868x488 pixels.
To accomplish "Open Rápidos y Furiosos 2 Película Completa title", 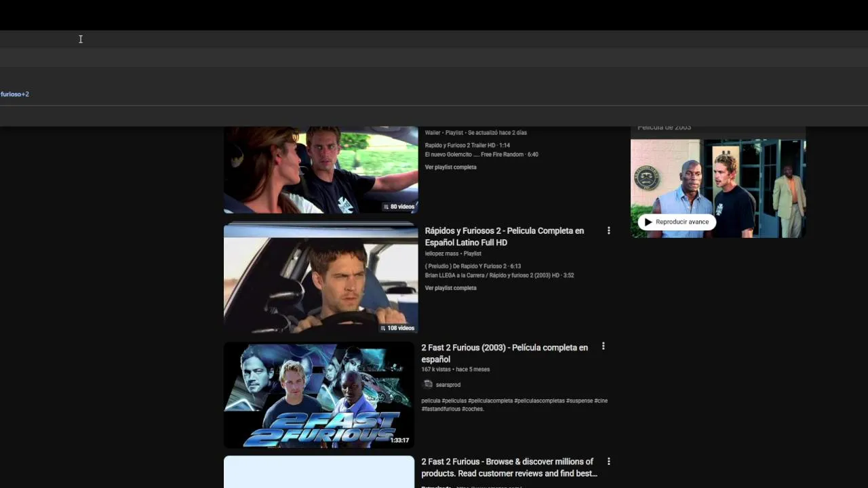I will 504,237.
